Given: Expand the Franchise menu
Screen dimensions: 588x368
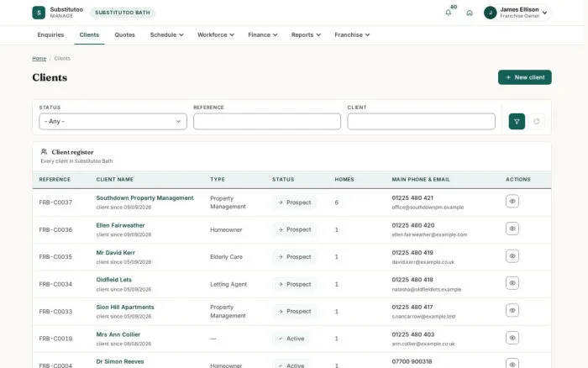Looking at the screenshot, I should [352, 35].
